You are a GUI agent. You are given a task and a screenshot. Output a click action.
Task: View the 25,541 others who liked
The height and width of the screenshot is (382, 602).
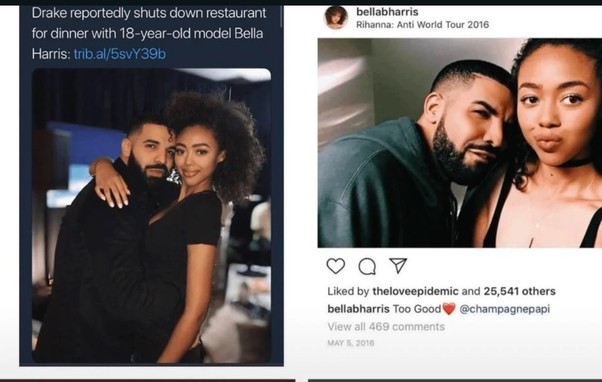coord(519,291)
